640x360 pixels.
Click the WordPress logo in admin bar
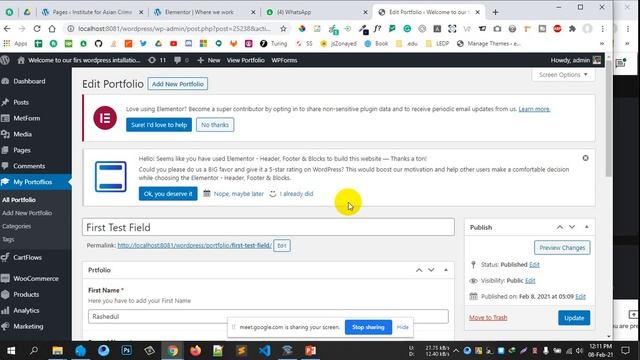click(x=5, y=60)
